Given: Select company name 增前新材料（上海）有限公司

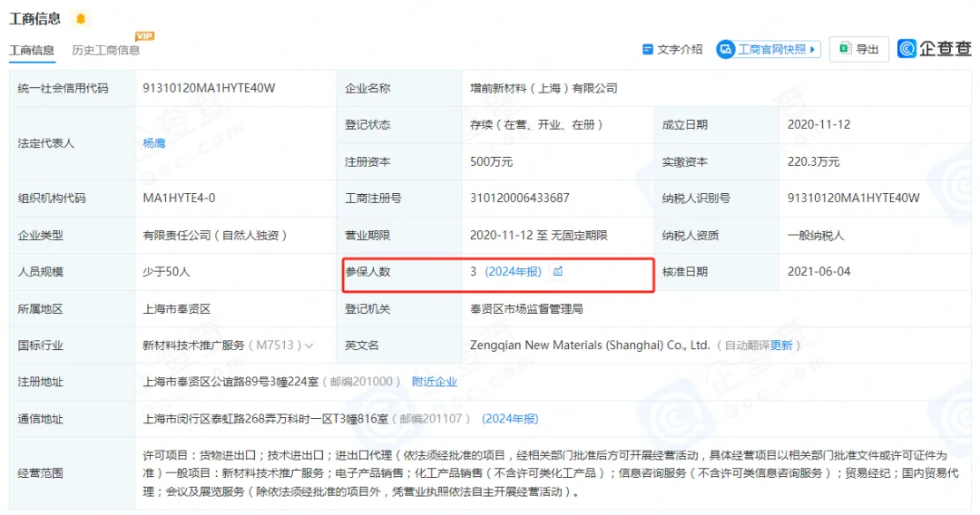Looking at the screenshot, I should coord(544,88).
